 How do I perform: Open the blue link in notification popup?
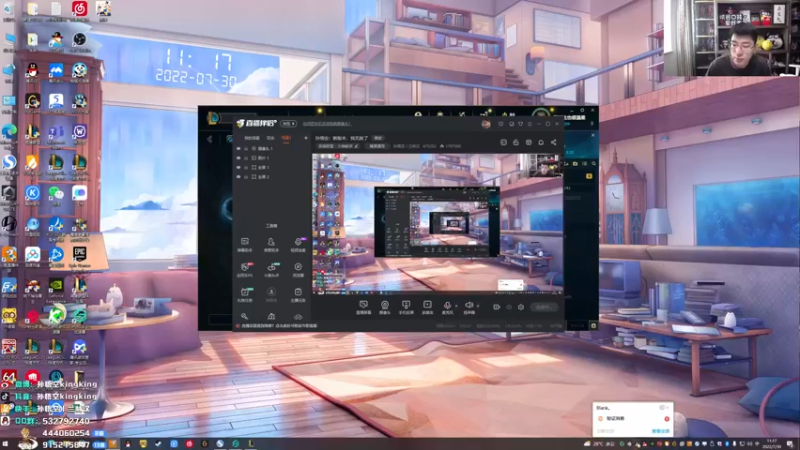660,431
